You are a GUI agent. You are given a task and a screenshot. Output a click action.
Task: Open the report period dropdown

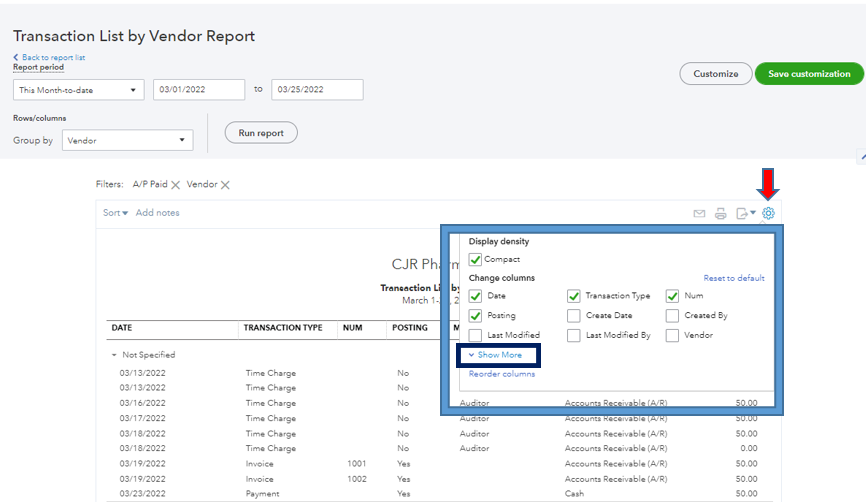[x=78, y=90]
